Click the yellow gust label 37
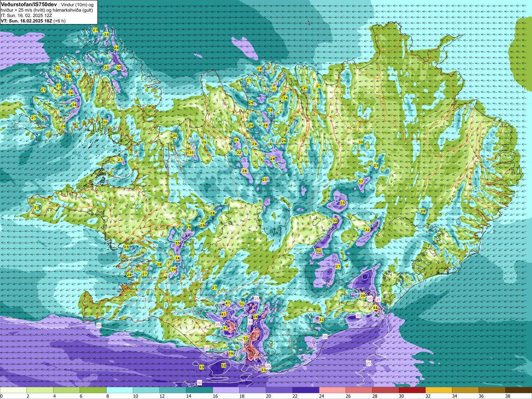The image size is (532, 399). 225,328
